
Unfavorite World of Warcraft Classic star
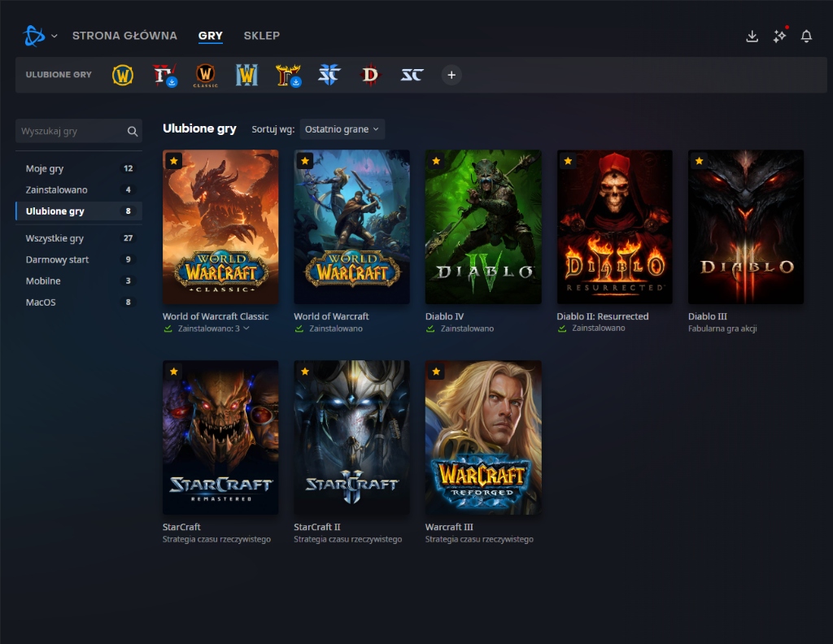click(174, 161)
